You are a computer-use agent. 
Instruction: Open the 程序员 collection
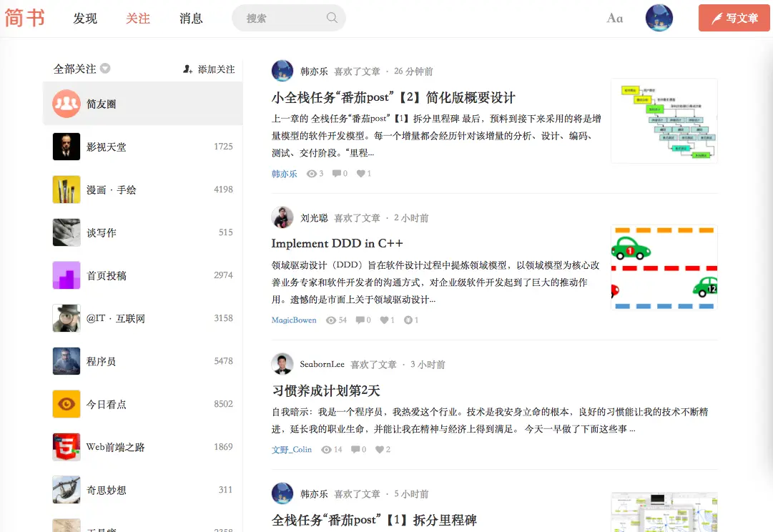pyautogui.click(x=143, y=361)
